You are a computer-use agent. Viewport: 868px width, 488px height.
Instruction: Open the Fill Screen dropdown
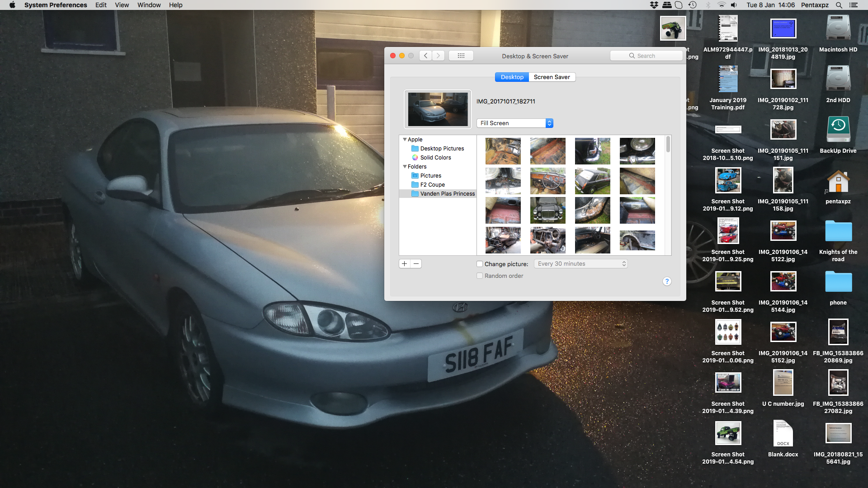pyautogui.click(x=515, y=123)
